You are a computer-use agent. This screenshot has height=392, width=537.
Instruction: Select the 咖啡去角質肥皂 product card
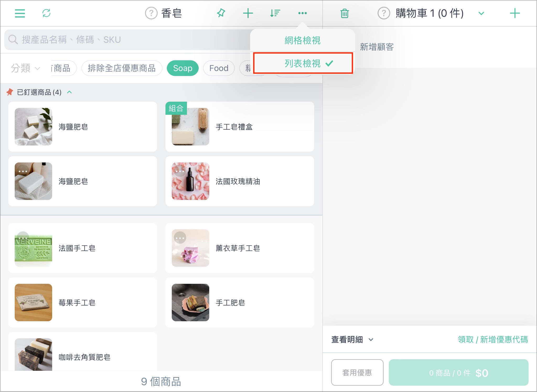83,351
